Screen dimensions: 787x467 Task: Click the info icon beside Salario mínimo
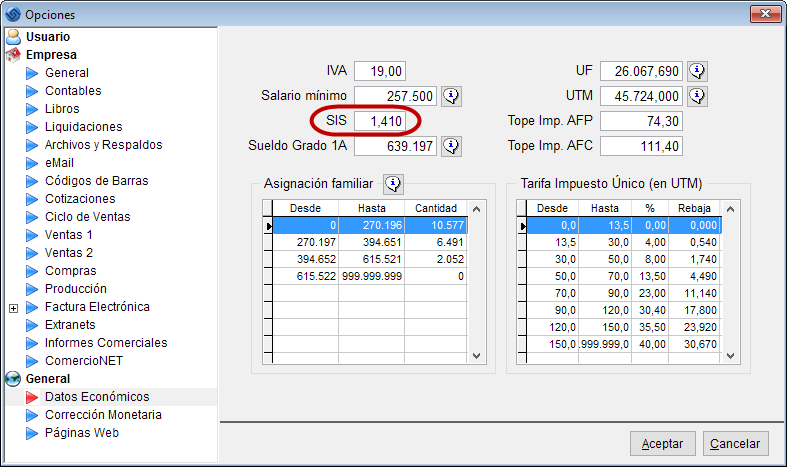451,95
